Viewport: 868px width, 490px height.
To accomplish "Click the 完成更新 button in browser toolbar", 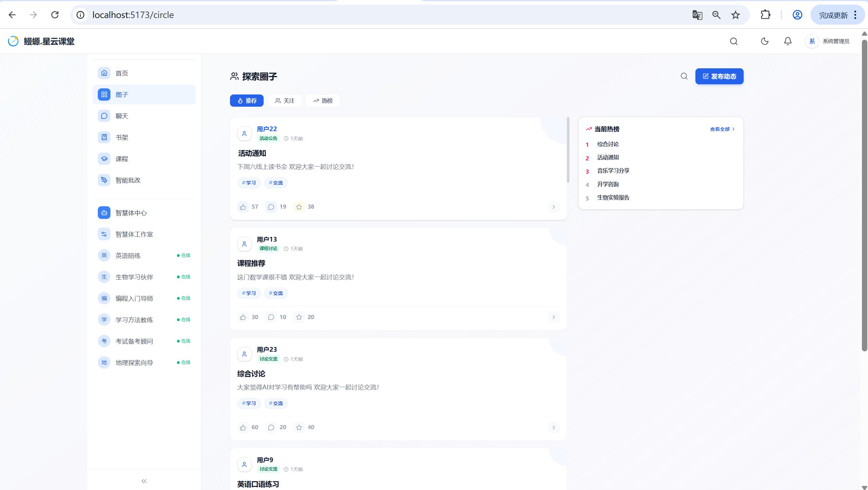I will [833, 15].
